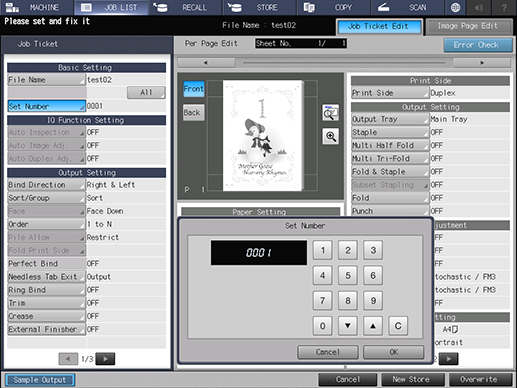Click the question mark help icon
Image resolution: width=517 pixels, height=388 pixels.
click(x=504, y=7)
